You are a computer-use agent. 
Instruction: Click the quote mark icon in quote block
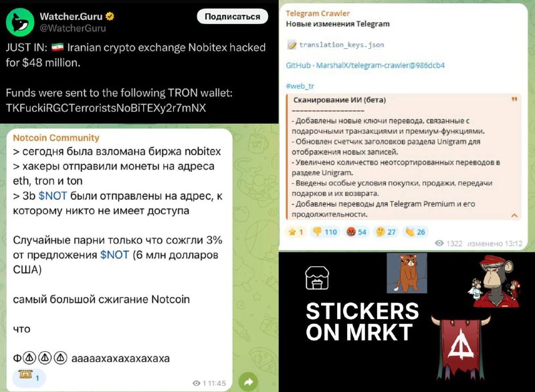click(514, 99)
